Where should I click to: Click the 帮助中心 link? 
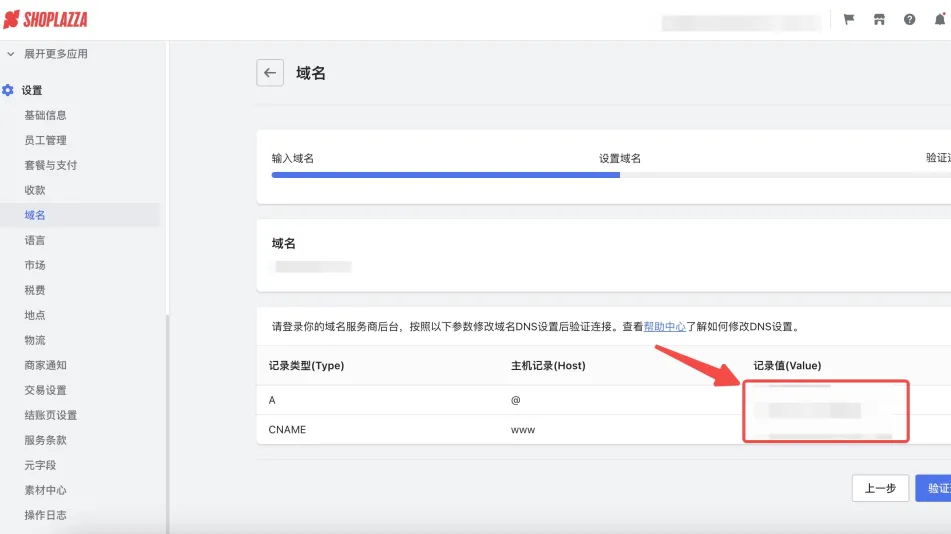pyautogui.click(x=664, y=326)
